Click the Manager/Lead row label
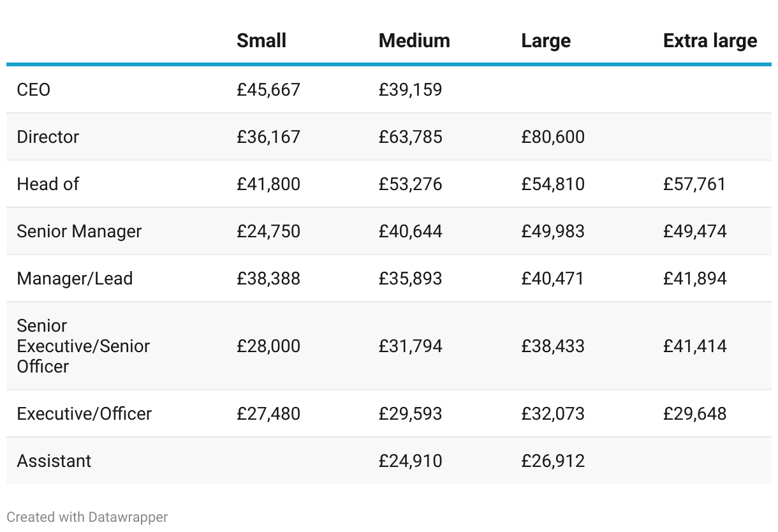 [x=75, y=278]
